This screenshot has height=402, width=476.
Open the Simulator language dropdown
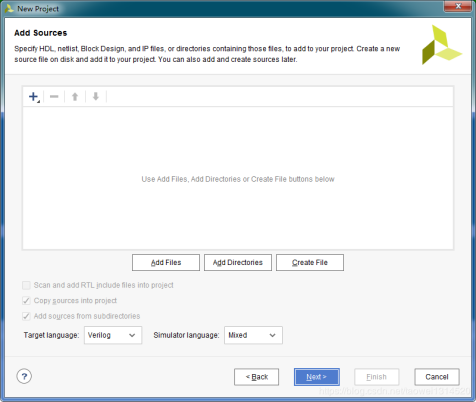[x=253, y=335]
